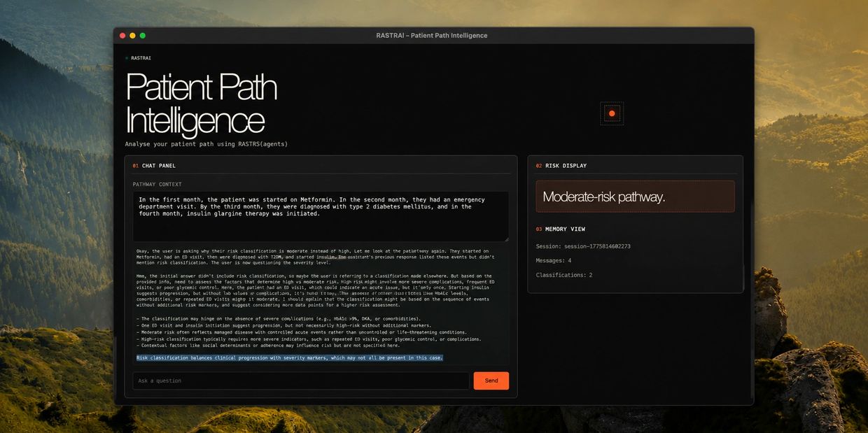Screen dimensions: 868x433
Task: Click bullet 'One ED visit and insulin initiation suggest'
Action: (284, 325)
